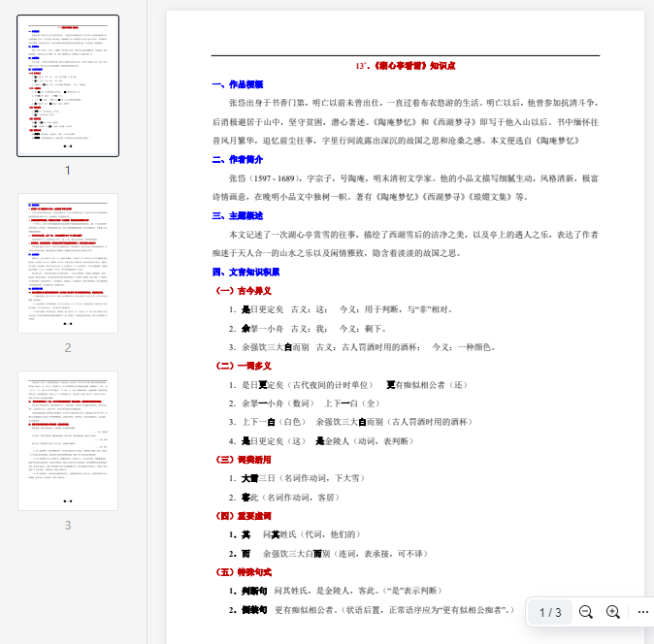Click the zoom in magnifier icon
This screenshot has width=654, height=644.
613,612
